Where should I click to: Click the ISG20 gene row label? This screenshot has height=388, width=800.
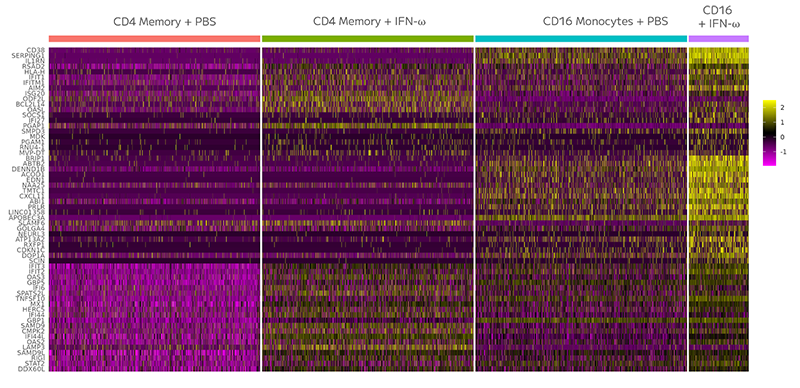[36, 93]
